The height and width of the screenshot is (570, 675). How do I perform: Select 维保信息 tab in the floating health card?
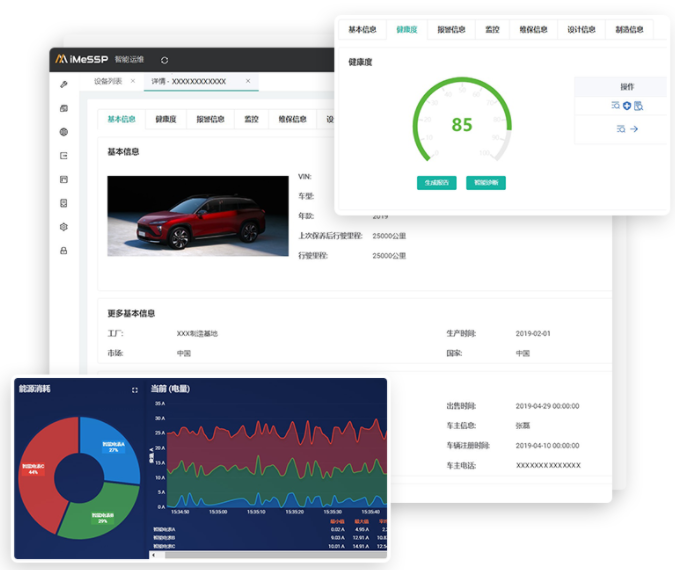(533, 30)
